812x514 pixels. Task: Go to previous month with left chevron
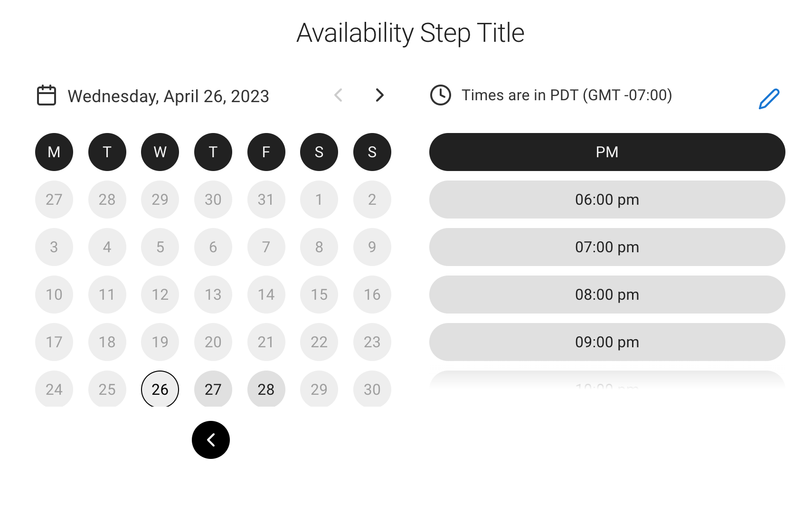pyautogui.click(x=338, y=95)
